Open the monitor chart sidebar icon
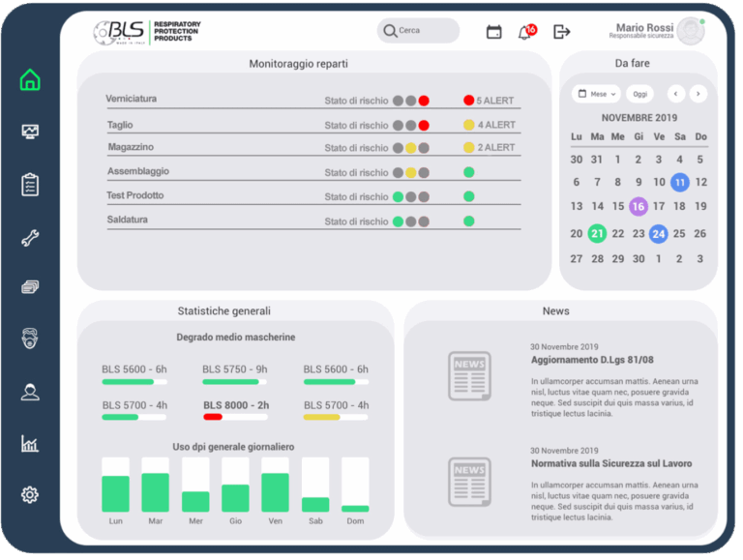This screenshot has width=743, height=560. click(x=30, y=132)
